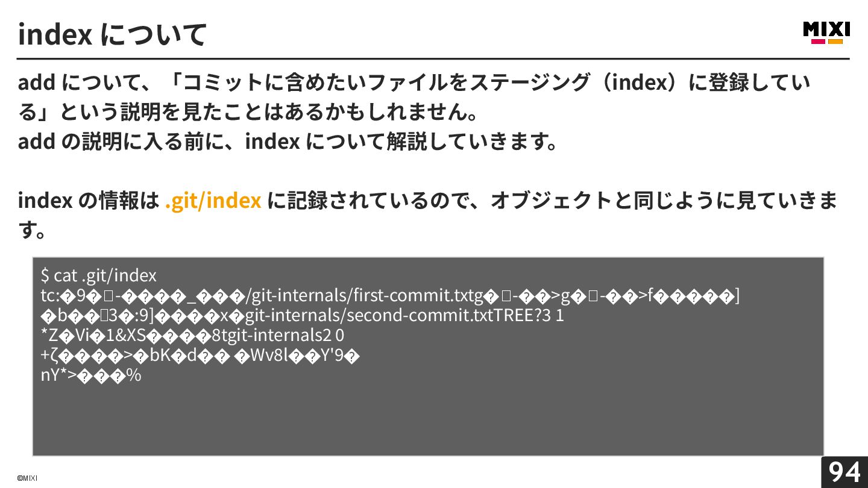Click the sentence starting "index の情報は"
868x488 pixels.
click(428, 214)
